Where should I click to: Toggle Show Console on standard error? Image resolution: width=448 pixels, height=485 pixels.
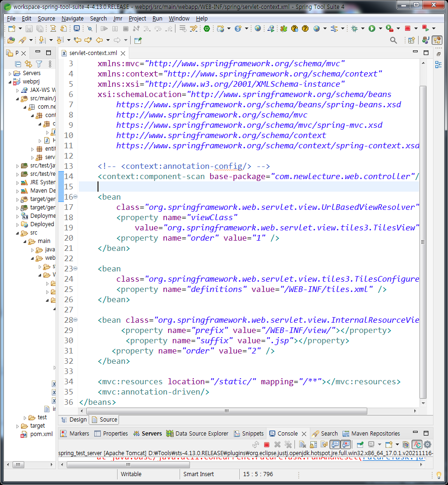click(345, 444)
